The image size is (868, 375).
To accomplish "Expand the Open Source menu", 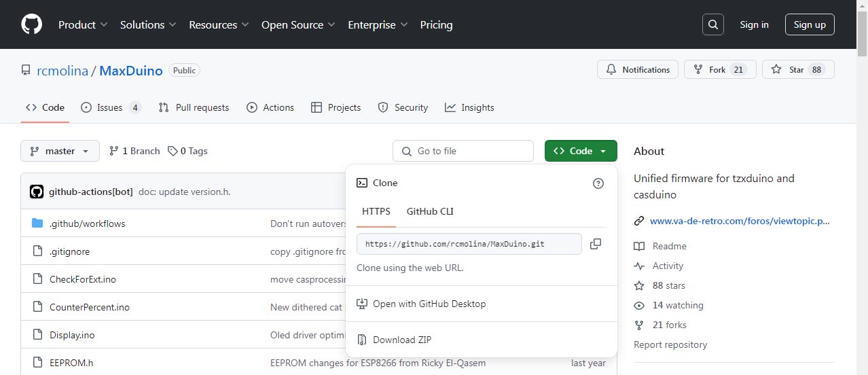I will pyautogui.click(x=298, y=24).
